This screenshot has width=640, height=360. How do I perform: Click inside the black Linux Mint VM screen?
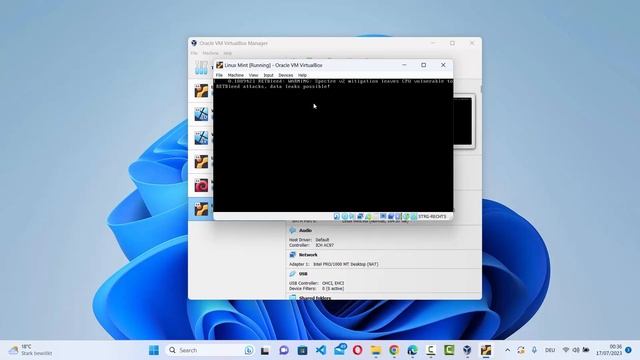pyautogui.click(x=333, y=146)
